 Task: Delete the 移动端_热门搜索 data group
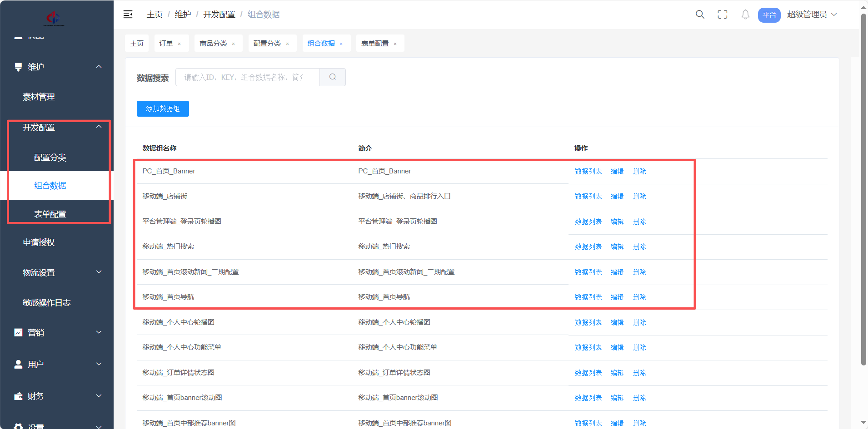(x=639, y=247)
